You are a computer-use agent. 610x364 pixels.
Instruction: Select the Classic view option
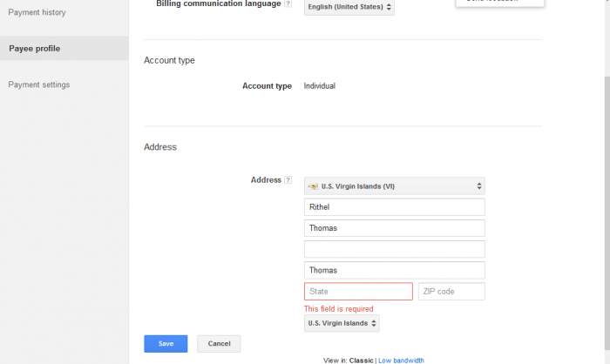[x=361, y=360]
